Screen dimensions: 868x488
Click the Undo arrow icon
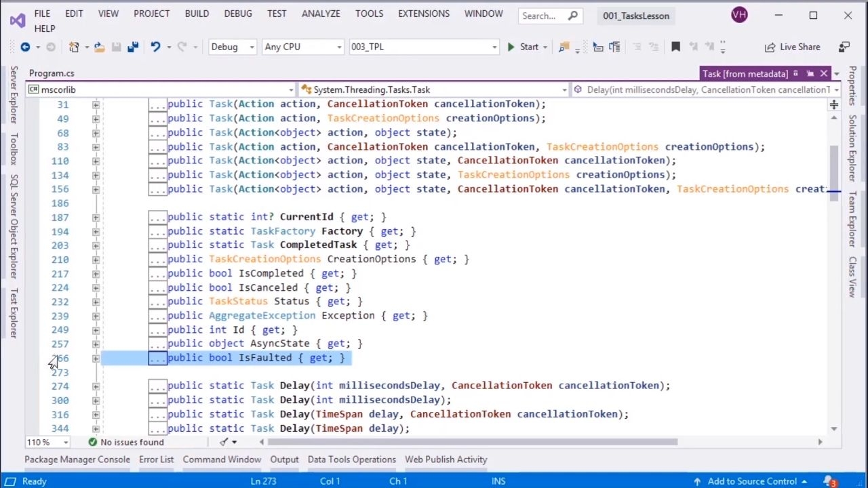(155, 47)
